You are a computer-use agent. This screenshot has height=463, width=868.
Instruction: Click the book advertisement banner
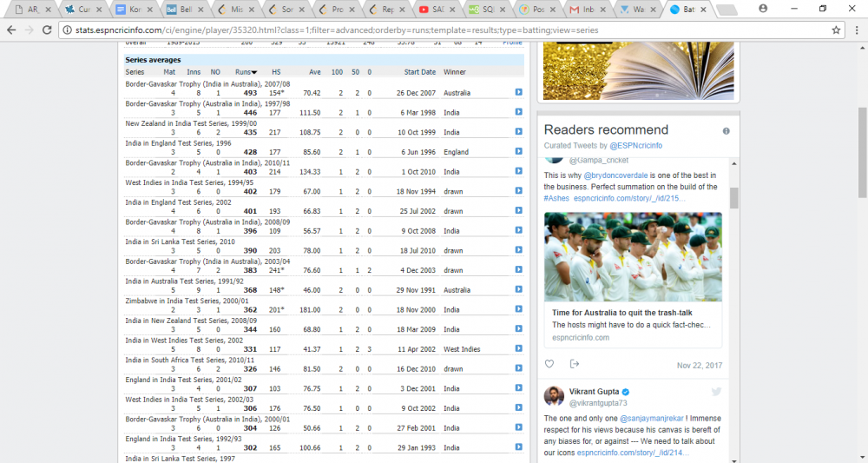coord(638,71)
